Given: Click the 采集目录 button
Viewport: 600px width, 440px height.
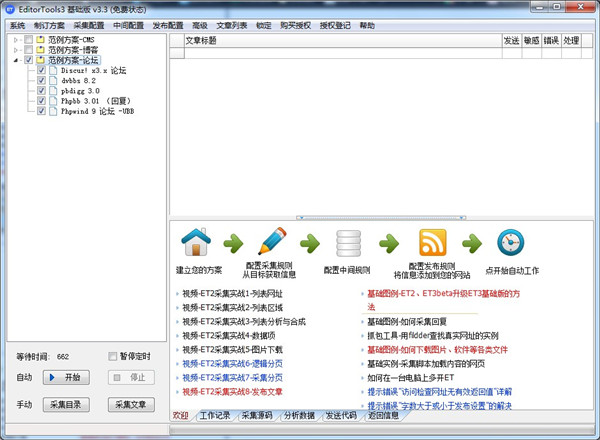Looking at the screenshot, I should coord(66,405).
